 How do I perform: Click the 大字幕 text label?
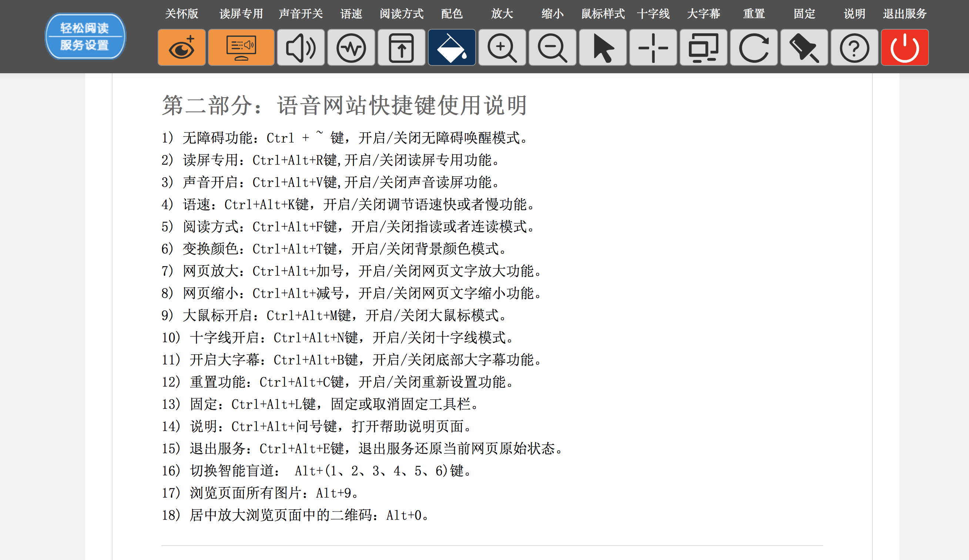tap(704, 14)
